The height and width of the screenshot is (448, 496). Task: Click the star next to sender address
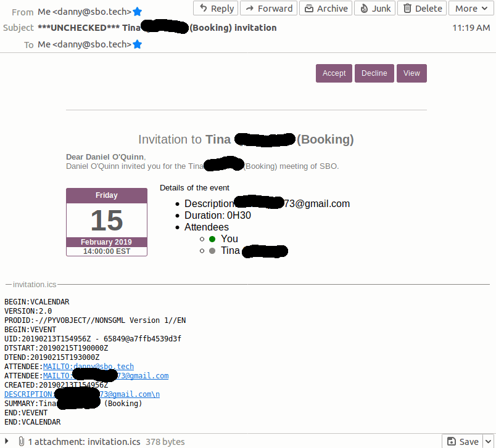[x=138, y=12]
